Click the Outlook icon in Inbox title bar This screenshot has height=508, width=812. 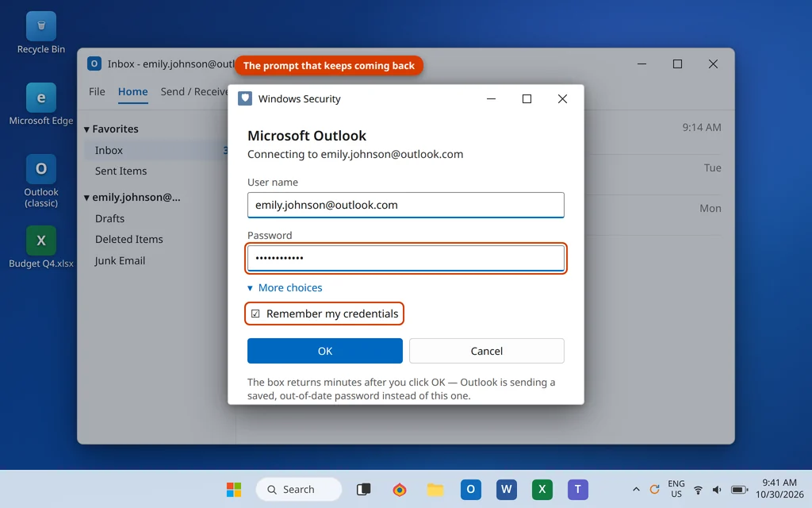pos(94,63)
